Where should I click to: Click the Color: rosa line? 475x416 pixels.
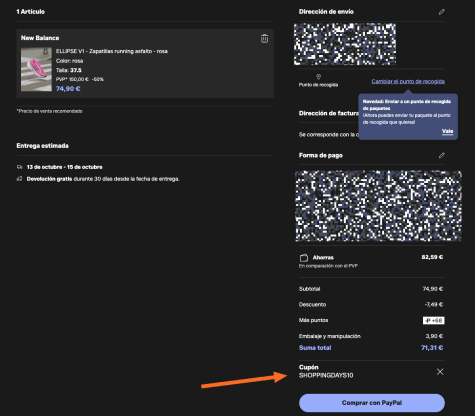pos(69,61)
